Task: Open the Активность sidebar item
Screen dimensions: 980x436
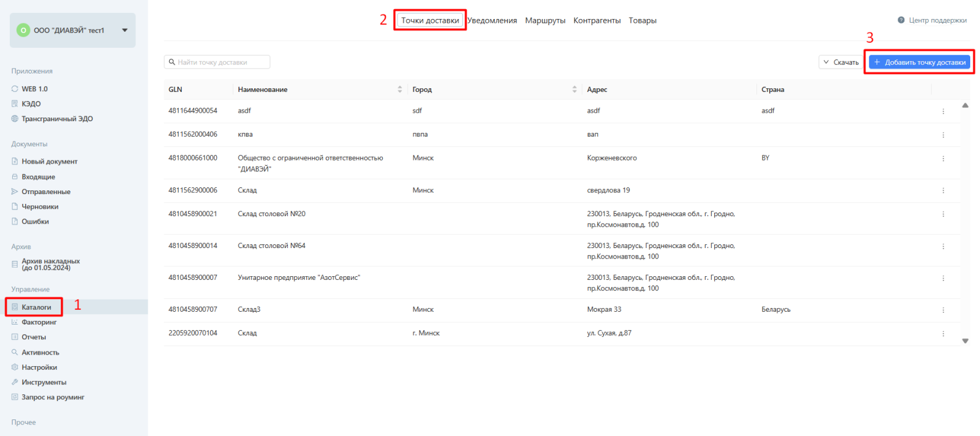Action: pyautogui.click(x=40, y=353)
